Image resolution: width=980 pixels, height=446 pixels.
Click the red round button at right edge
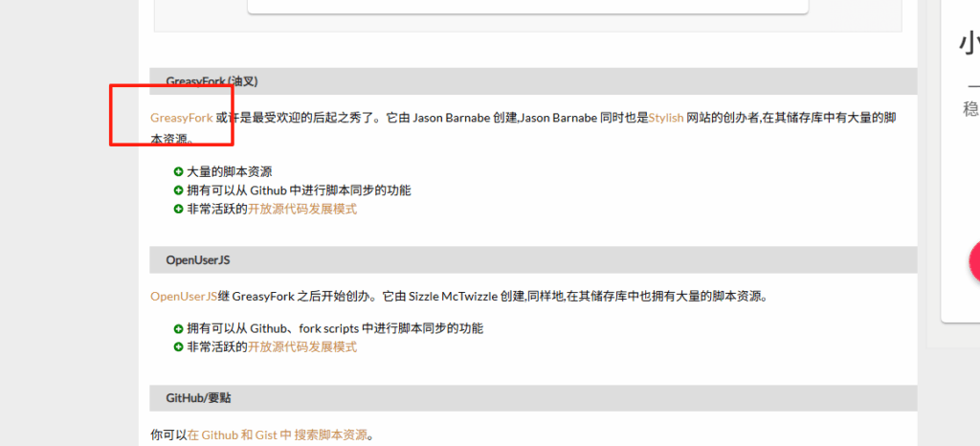(975, 260)
